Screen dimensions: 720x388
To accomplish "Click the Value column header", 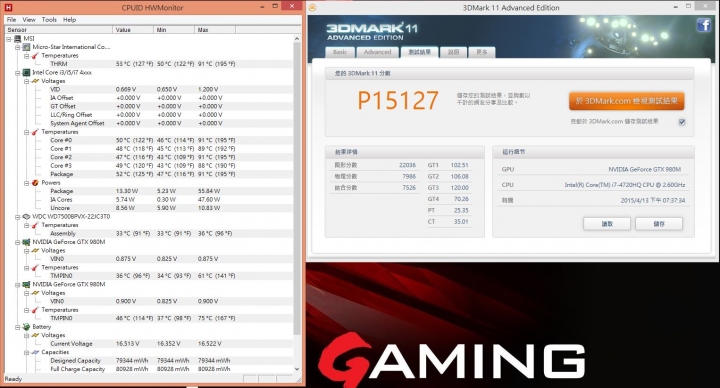I will (133, 29).
